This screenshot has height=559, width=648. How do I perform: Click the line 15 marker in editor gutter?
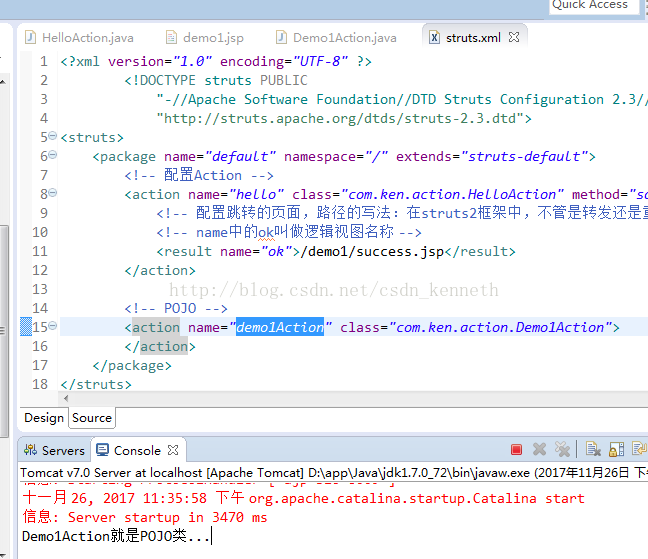click(26, 326)
